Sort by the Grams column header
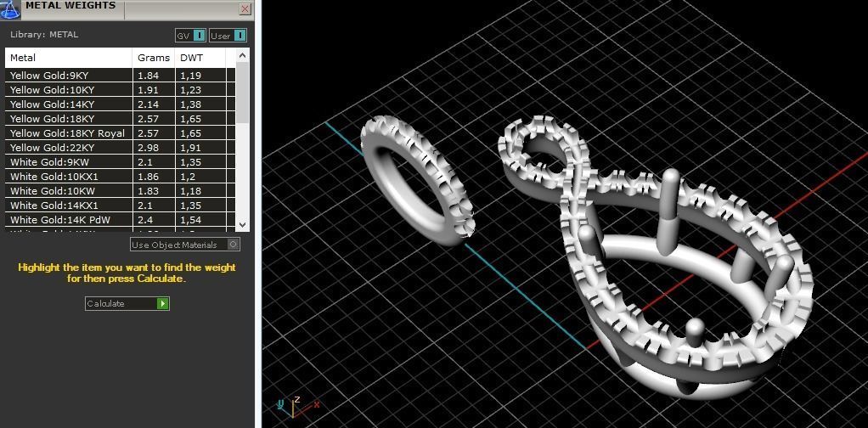Screen dimensions: 868x428 click(x=154, y=58)
